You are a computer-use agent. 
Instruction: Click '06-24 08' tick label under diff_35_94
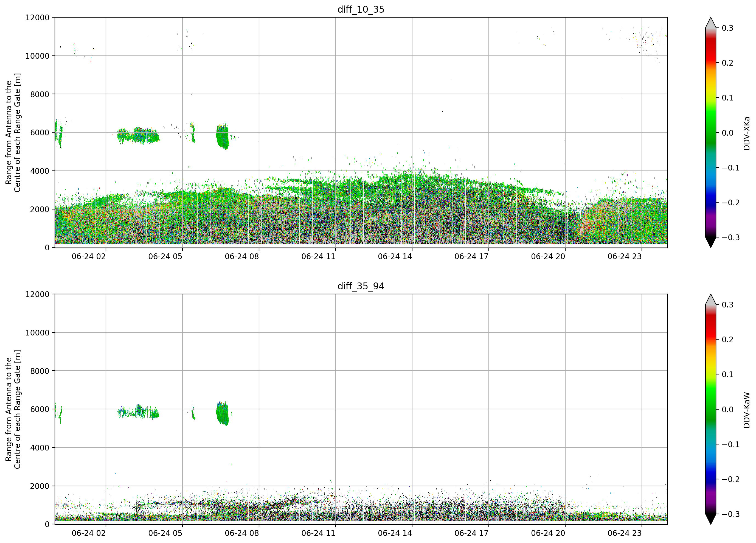[x=242, y=533]
